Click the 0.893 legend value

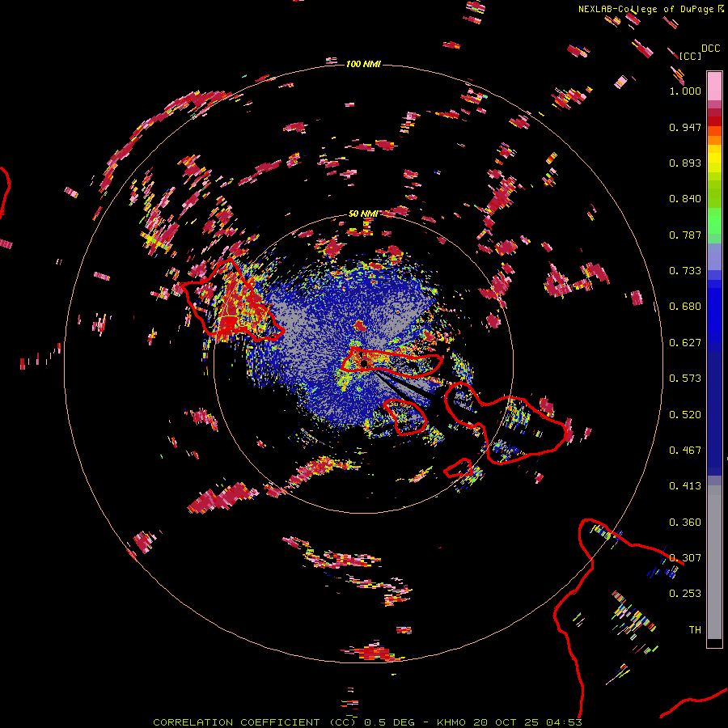[685, 163]
